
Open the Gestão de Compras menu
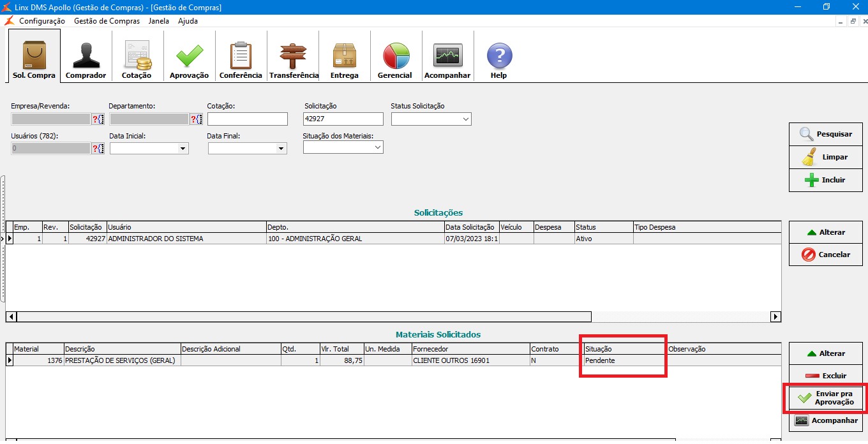coord(107,21)
